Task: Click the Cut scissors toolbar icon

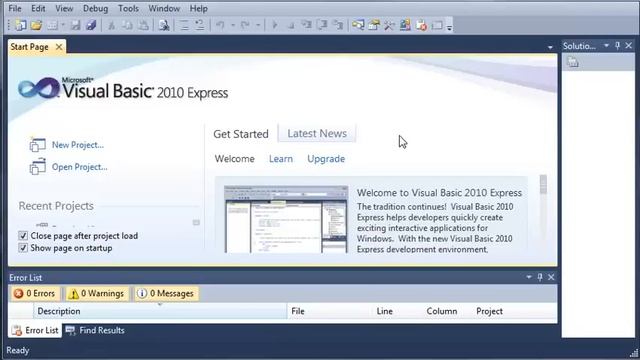Action: click(111, 25)
